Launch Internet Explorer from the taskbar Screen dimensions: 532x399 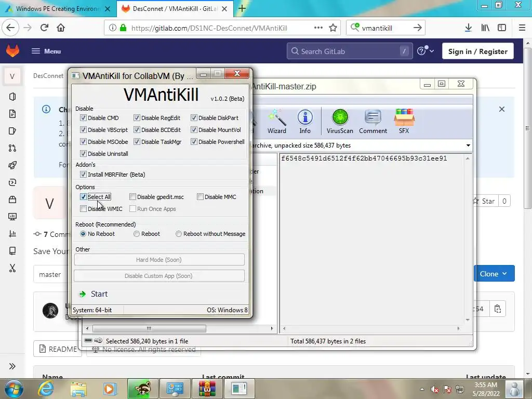point(45,389)
